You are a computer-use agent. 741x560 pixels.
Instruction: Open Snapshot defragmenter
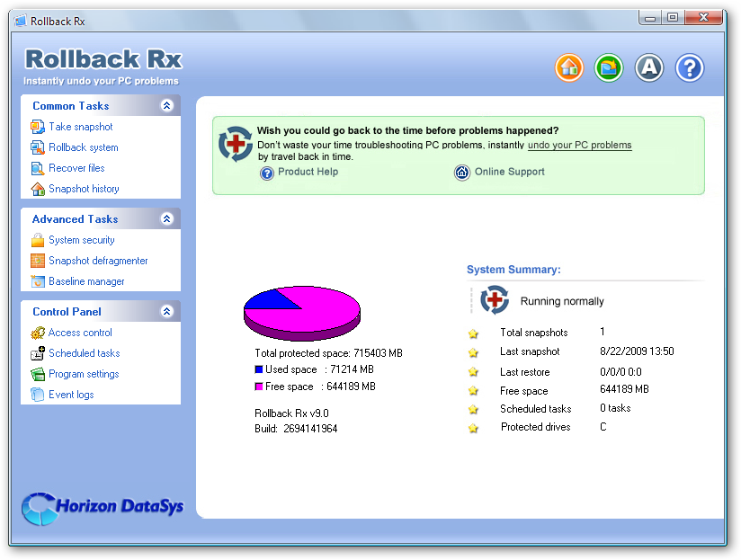(x=98, y=261)
